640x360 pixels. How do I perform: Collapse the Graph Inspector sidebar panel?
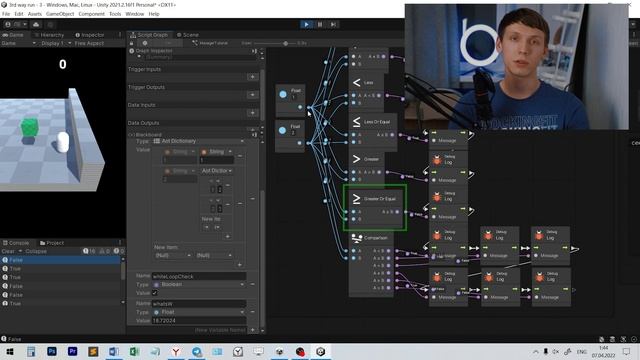(x=254, y=51)
